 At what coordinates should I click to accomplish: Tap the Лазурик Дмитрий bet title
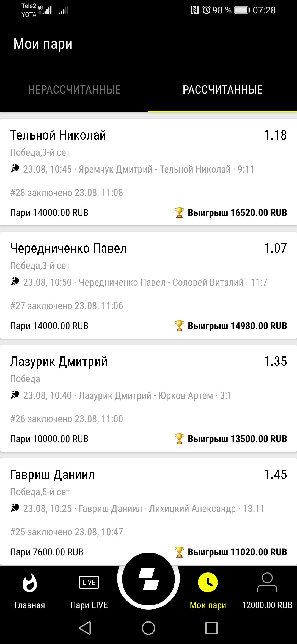[x=59, y=361]
